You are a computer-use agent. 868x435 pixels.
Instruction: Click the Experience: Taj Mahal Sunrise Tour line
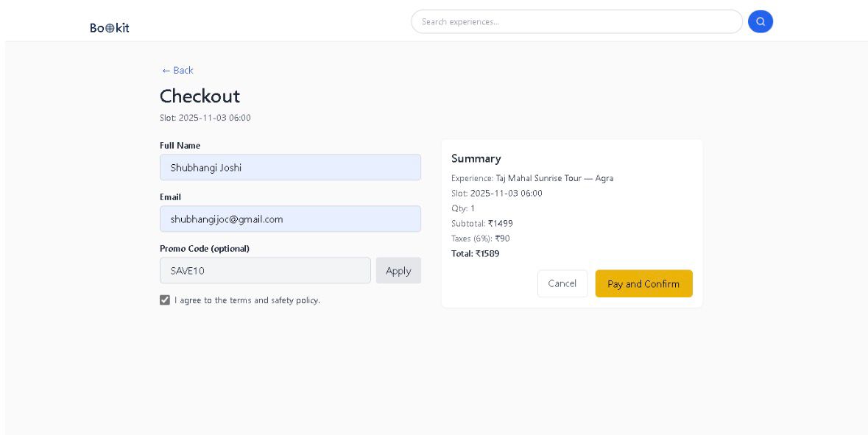pyautogui.click(x=532, y=178)
